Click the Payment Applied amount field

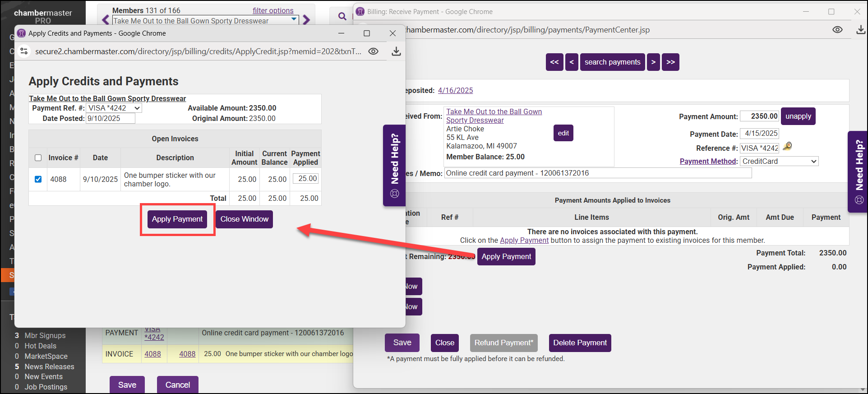point(306,179)
